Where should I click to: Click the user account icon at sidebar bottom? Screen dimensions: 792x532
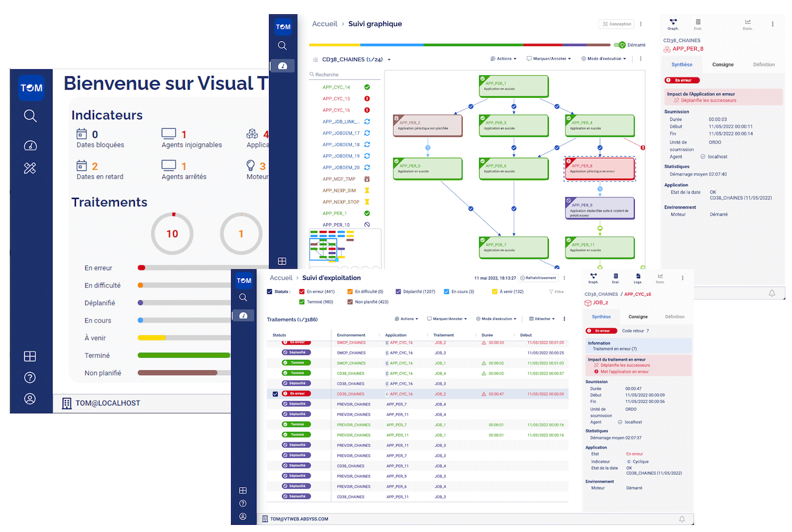click(30, 398)
